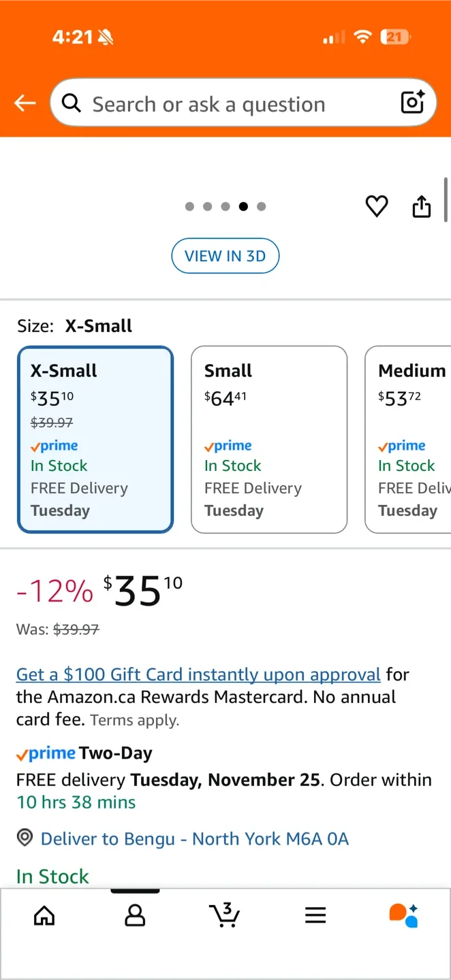Image resolution: width=451 pixels, height=980 pixels.
Task: Open the account profile icon
Action: coord(135,915)
